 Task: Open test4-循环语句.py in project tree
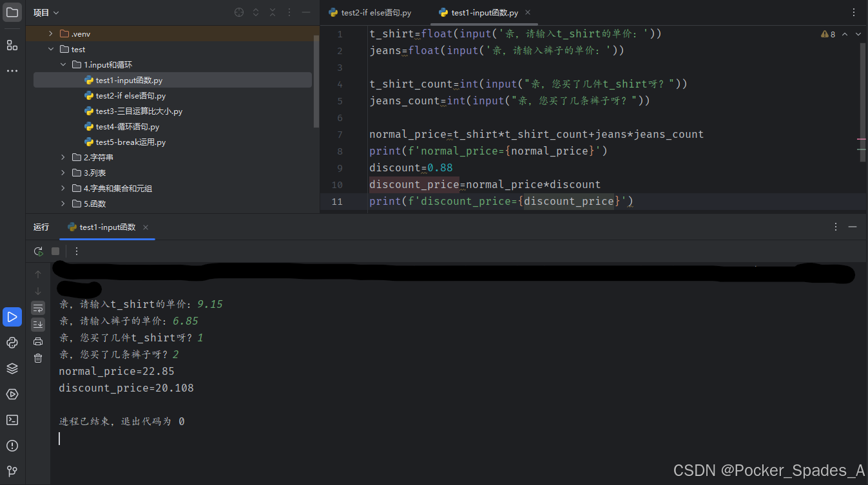coord(128,126)
